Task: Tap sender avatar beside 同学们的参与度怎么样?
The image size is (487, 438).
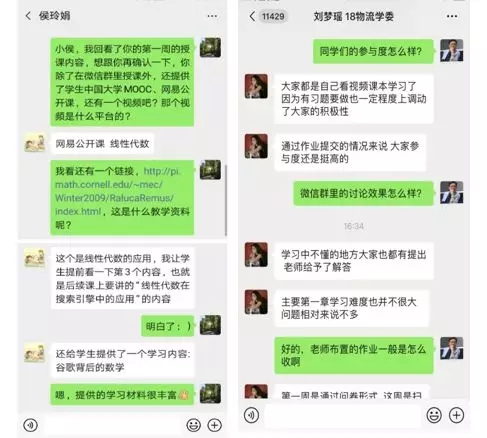Action: 452,50
